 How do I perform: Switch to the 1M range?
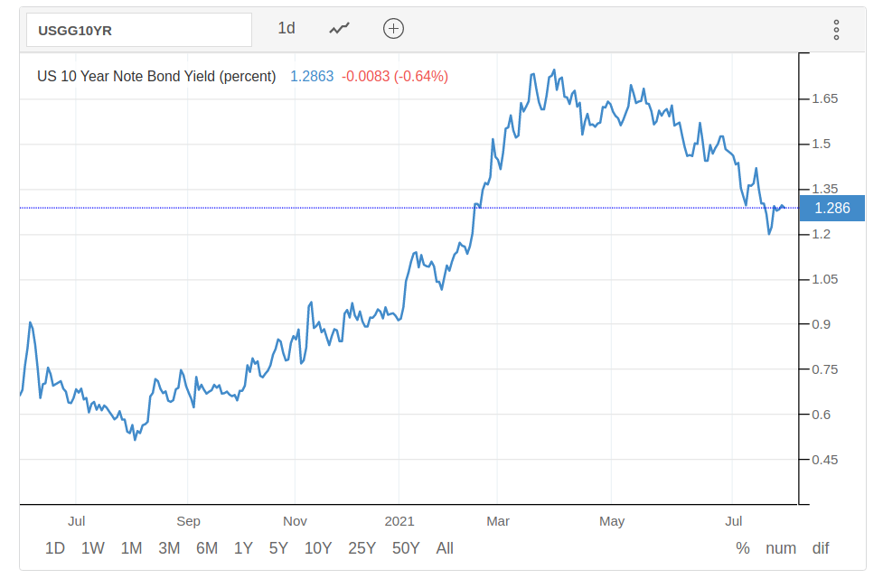click(131, 548)
